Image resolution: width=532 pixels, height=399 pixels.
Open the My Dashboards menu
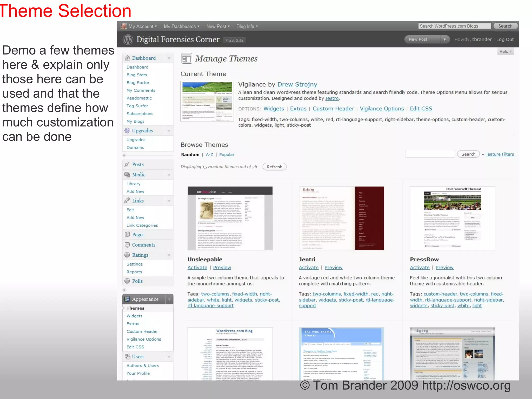(x=181, y=26)
